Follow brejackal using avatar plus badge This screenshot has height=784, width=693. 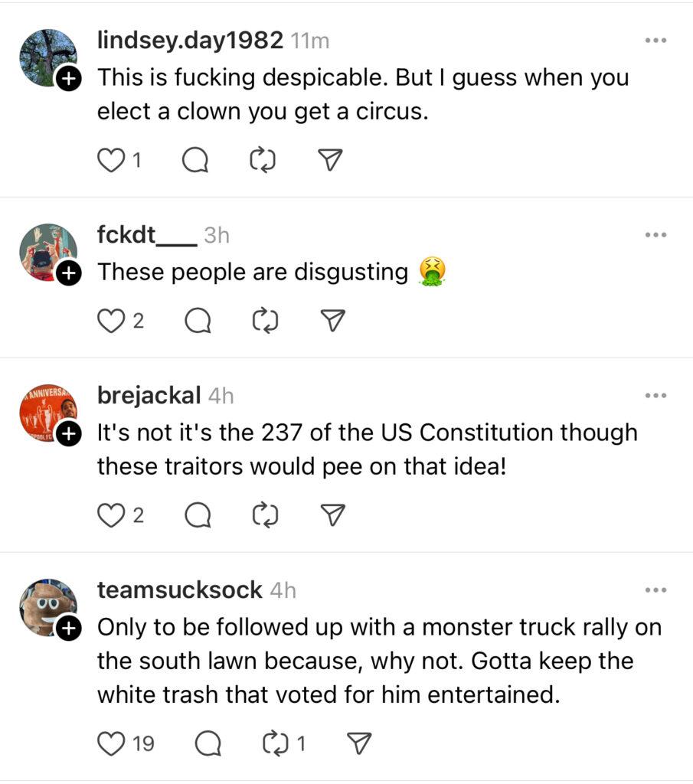tap(68, 434)
